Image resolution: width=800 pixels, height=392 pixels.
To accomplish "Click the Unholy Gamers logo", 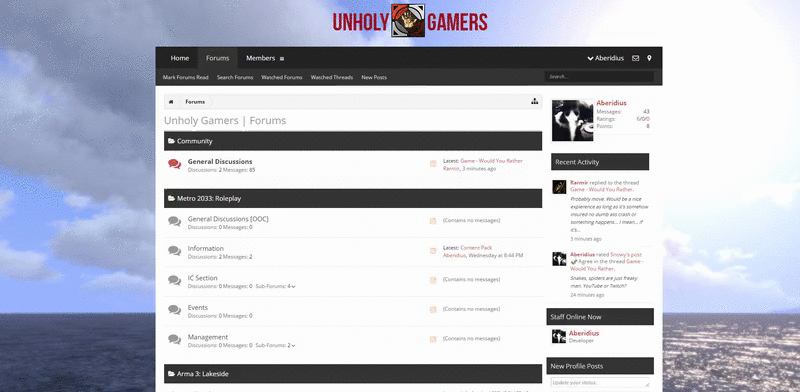I will (410, 21).
